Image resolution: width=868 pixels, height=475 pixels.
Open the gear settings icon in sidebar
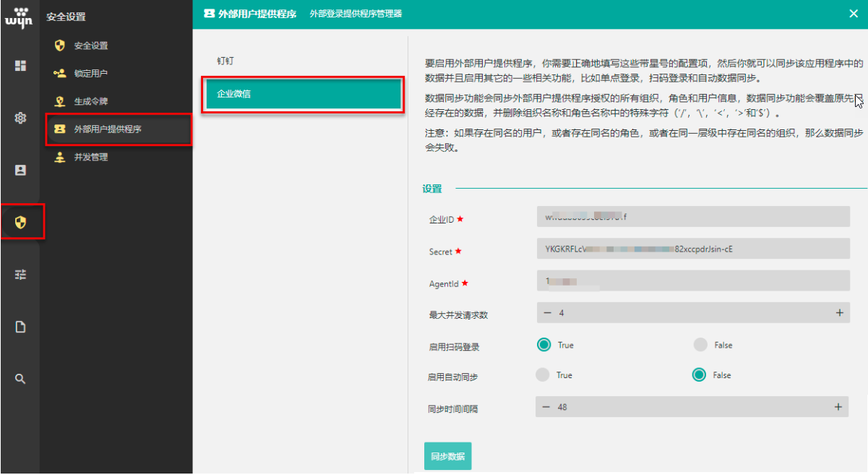pyautogui.click(x=20, y=118)
